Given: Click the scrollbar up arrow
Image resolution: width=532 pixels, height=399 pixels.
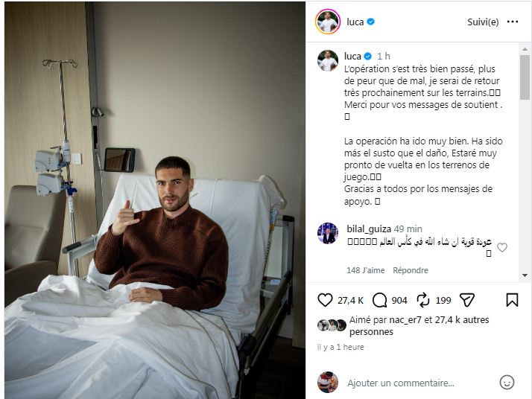Looking at the screenshot, I should click(525, 49).
